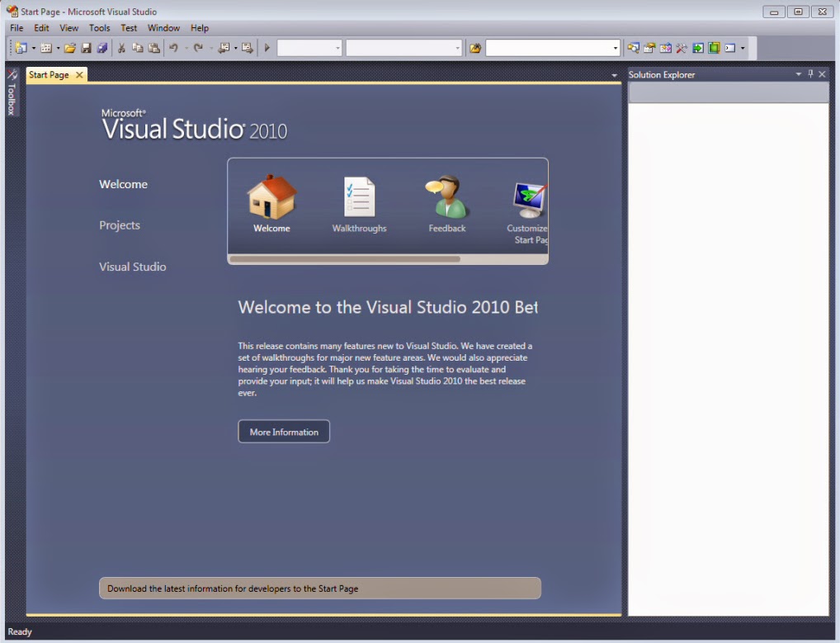Screen dimensions: 840x643
Task: Open the View menu
Action: tap(68, 28)
